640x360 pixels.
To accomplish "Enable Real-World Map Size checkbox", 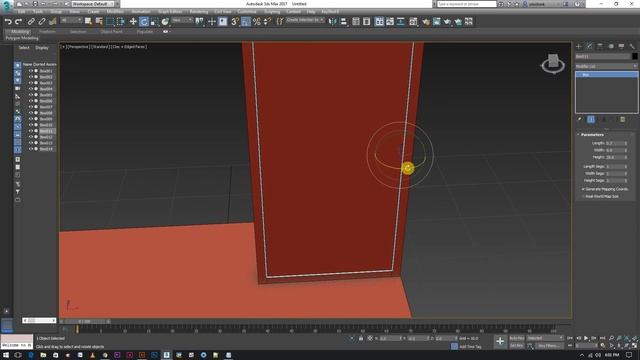I will click(583, 196).
